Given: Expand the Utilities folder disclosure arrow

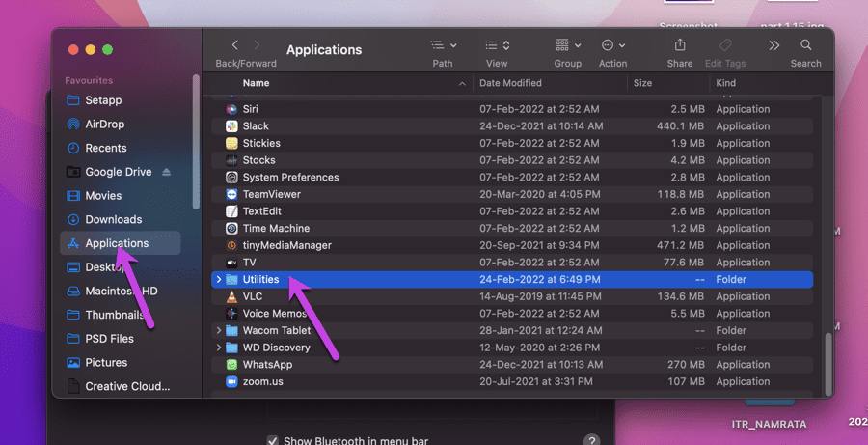Looking at the screenshot, I should click(219, 279).
